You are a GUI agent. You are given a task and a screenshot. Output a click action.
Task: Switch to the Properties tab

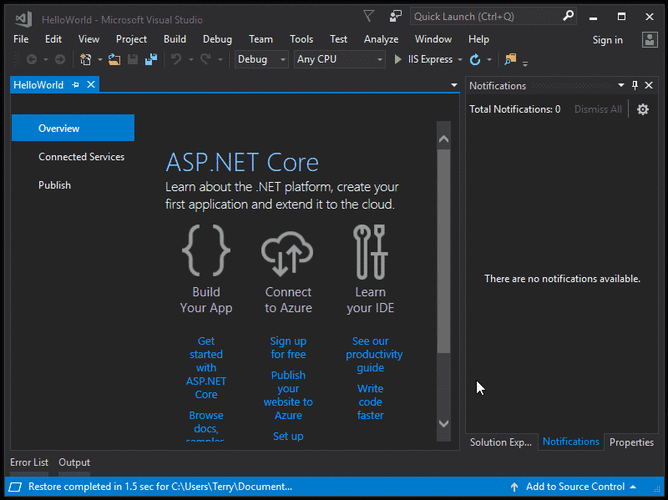point(631,442)
